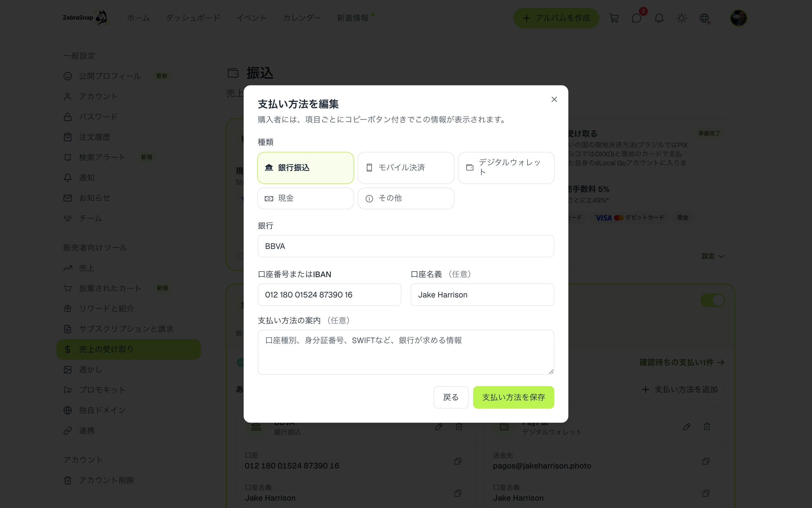812x508 pixels.
Task: Copy Jake Harrison name under BBVA card
Action: (458, 493)
